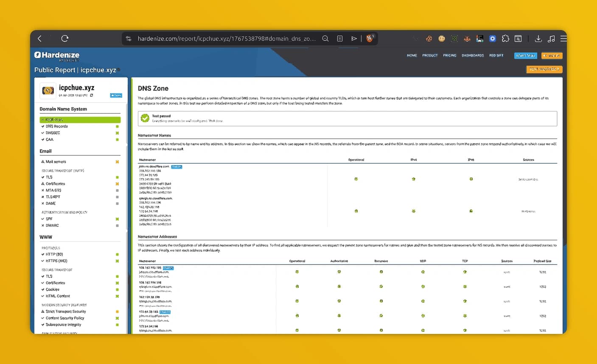
Task: Click the 'Recursive' column header
Action: (381, 261)
